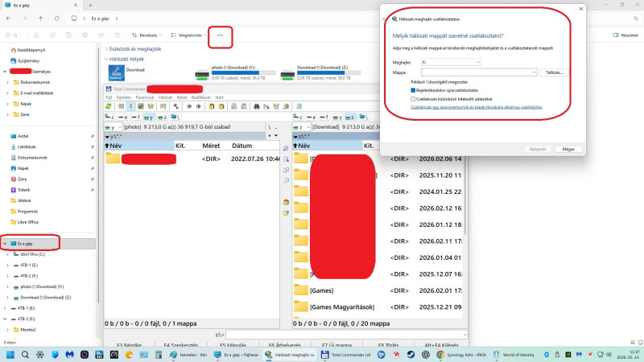Screen dimensions: 644x362
Task: Open the Mappa folder combo box dropdown
Action: pyautogui.click(x=534, y=72)
